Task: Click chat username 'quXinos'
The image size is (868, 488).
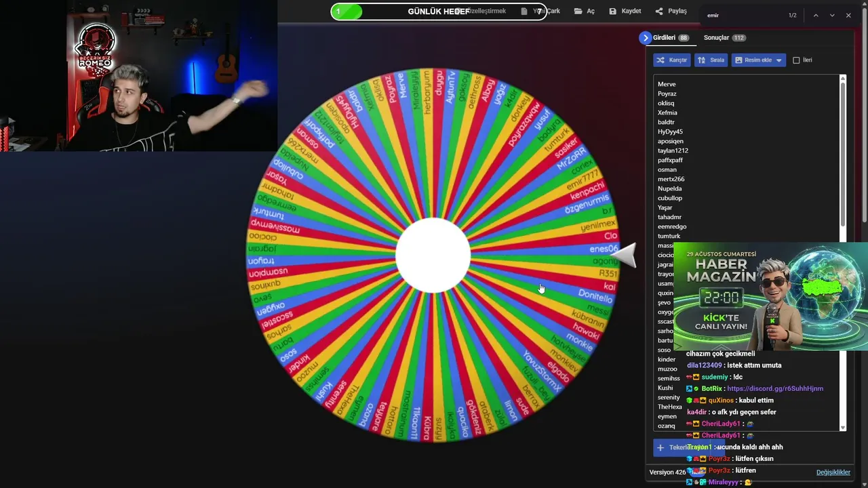Action: pos(720,401)
